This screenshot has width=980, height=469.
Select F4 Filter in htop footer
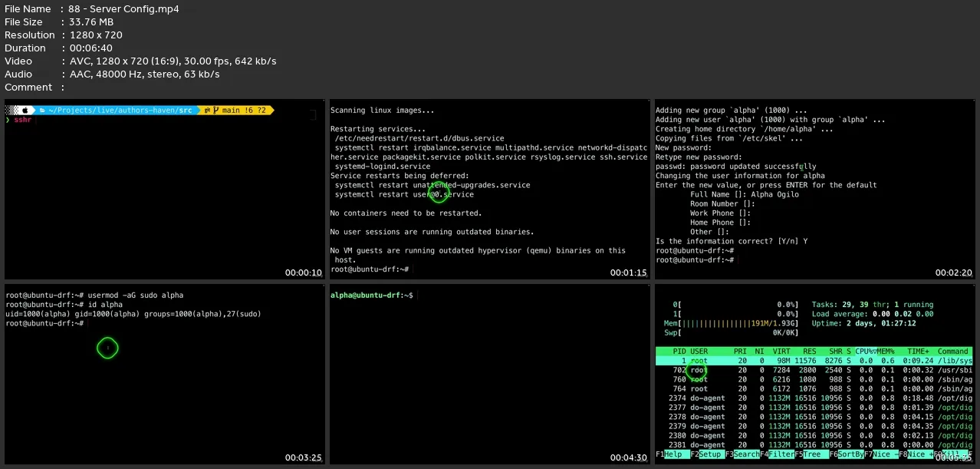coord(777,454)
